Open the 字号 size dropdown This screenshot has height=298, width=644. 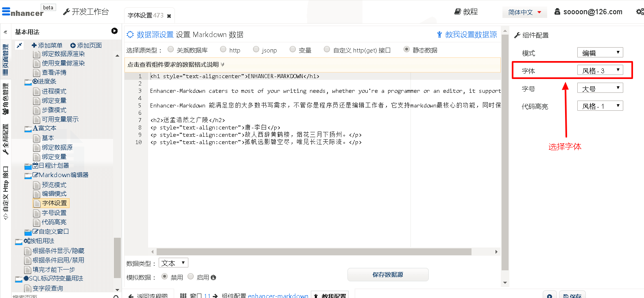coord(600,88)
